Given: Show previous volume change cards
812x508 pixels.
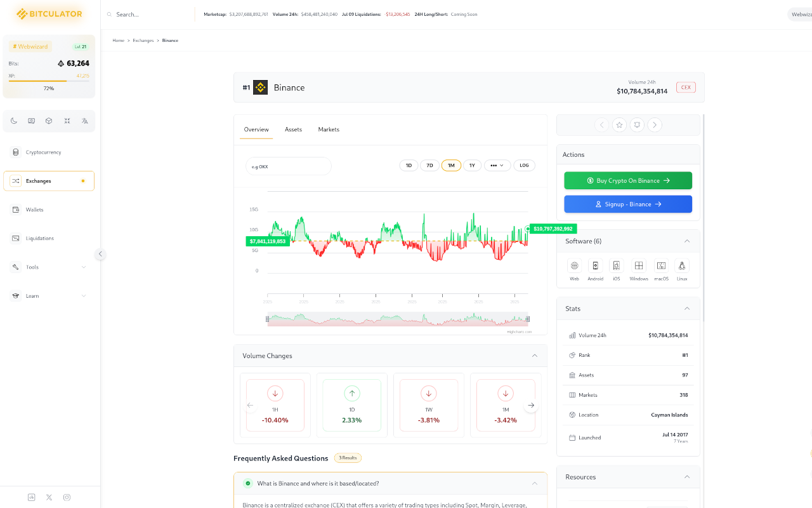Looking at the screenshot, I should click(250, 405).
